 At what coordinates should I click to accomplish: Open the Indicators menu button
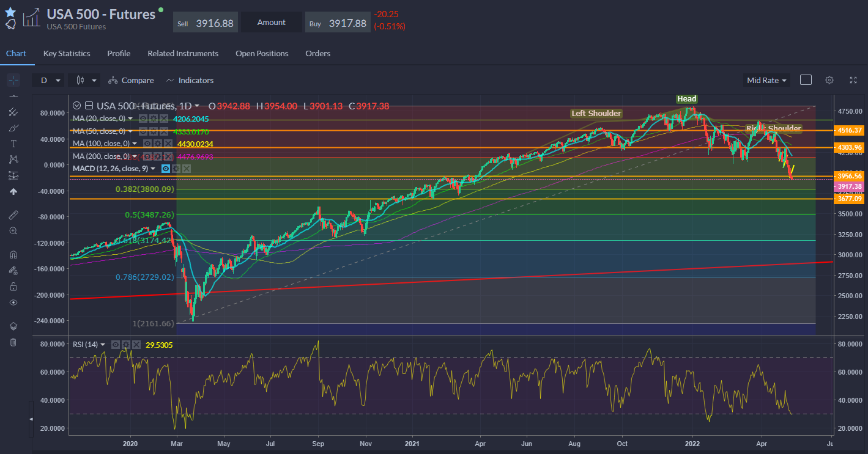pos(190,80)
